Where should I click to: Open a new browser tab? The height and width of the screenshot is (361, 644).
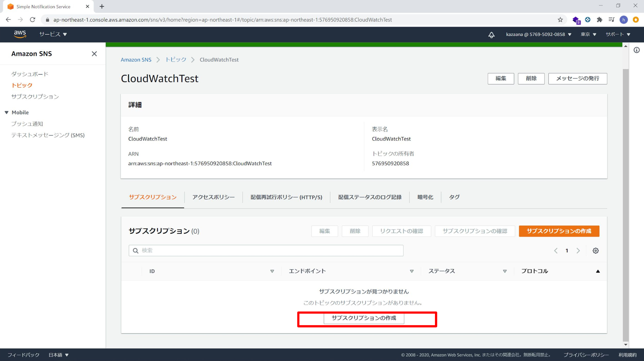tap(102, 6)
